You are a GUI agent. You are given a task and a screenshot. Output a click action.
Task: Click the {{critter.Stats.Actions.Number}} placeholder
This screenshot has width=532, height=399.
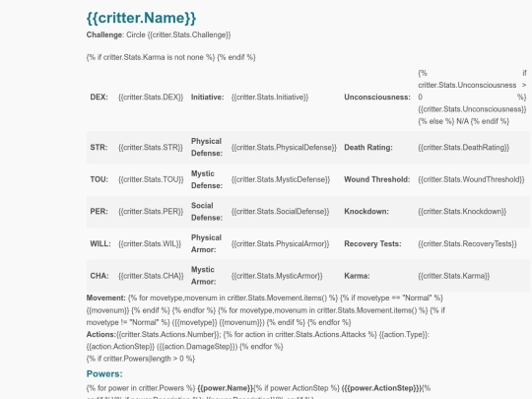point(167,335)
